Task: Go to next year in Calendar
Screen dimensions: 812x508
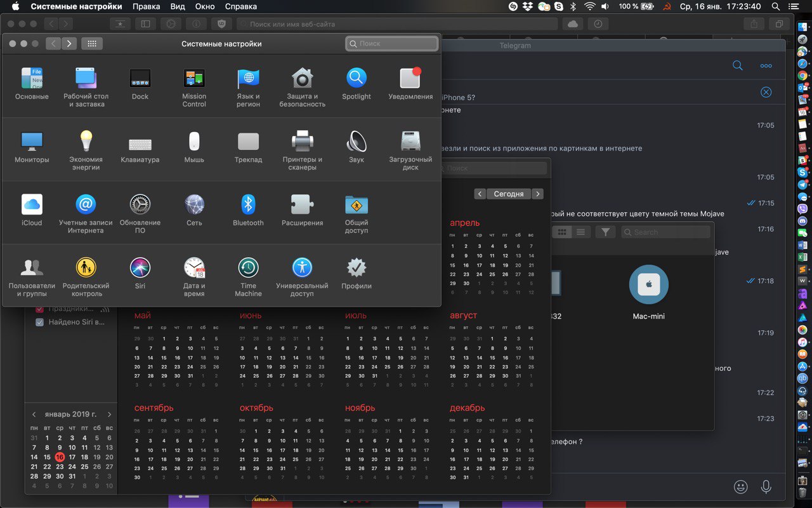Action: [x=538, y=194]
